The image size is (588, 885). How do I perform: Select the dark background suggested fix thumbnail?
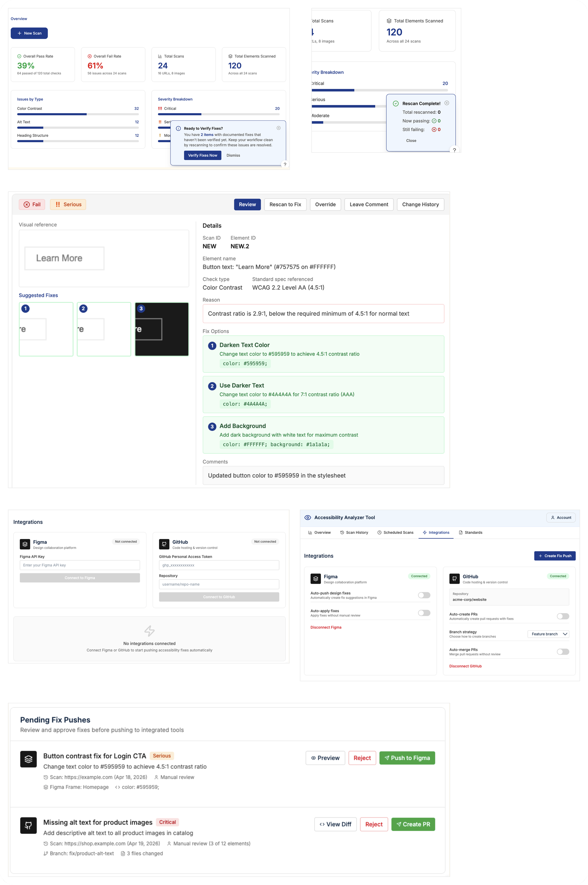[162, 329]
